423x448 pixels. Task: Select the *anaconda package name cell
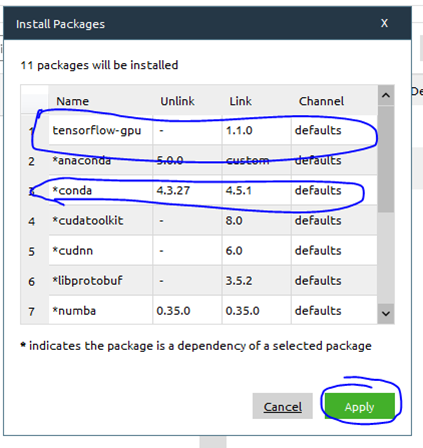click(100, 160)
